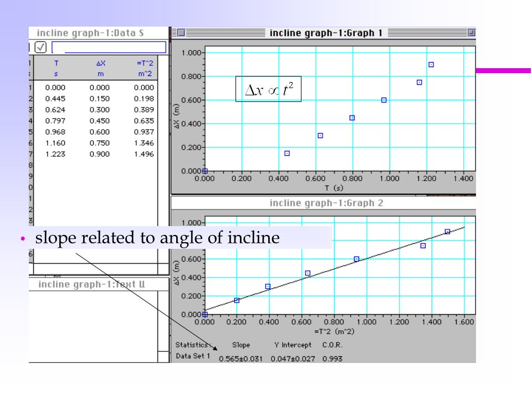The height and width of the screenshot is (399, 532).
Task: Click cell value 0.937 in T^2 column
Action: point(144,132)
